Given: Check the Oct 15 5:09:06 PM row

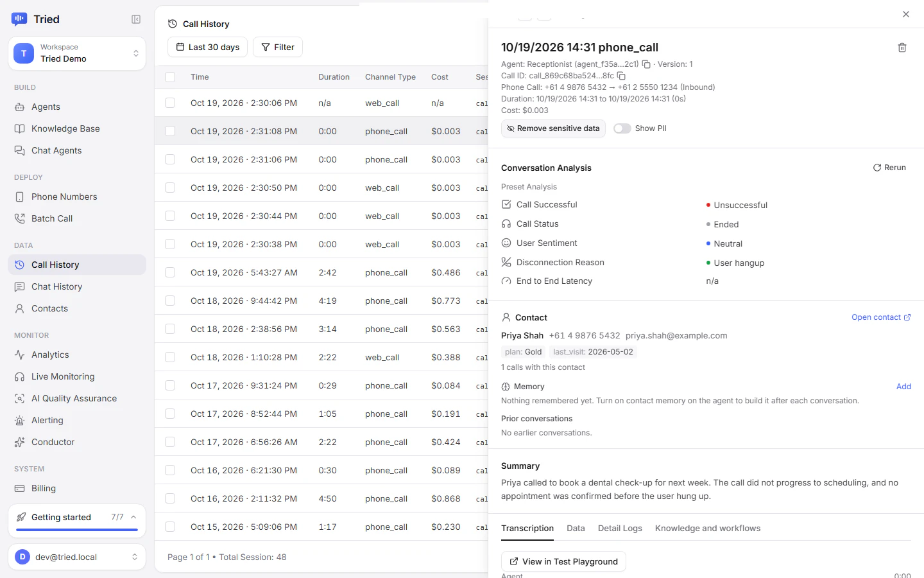Looking at the screenshot, I should tap(170, 527).
